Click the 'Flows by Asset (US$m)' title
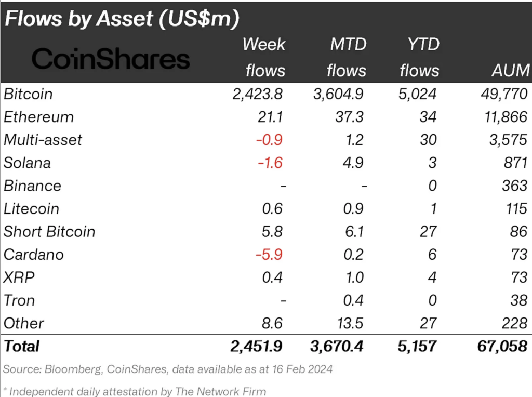532x397 pixels. tap(122, 19)
